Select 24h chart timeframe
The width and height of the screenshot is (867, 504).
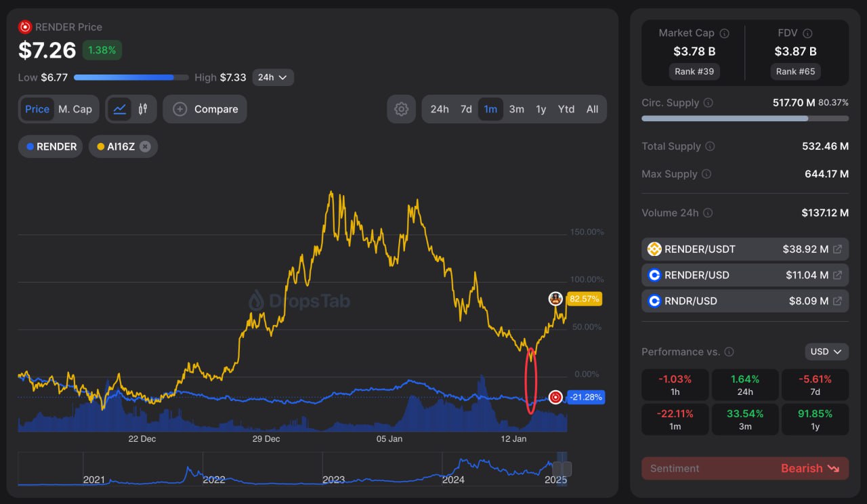point(440,109)
